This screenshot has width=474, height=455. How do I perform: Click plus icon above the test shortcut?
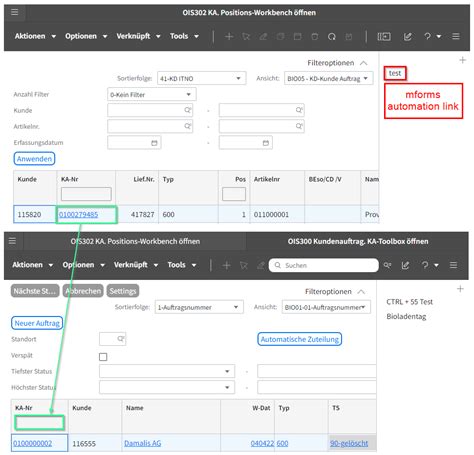click(x=462, y=60)
